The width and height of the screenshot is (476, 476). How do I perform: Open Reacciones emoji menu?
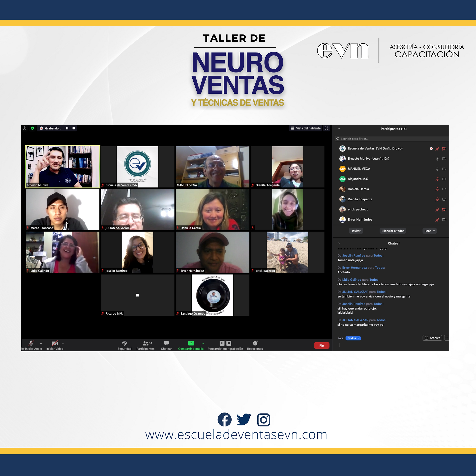coord(255,343)
